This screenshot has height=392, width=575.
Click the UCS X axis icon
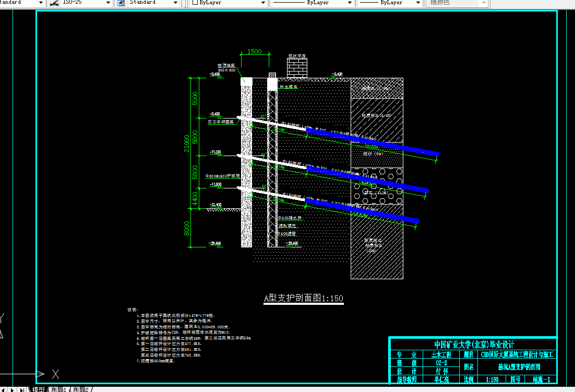coord(55,374)
